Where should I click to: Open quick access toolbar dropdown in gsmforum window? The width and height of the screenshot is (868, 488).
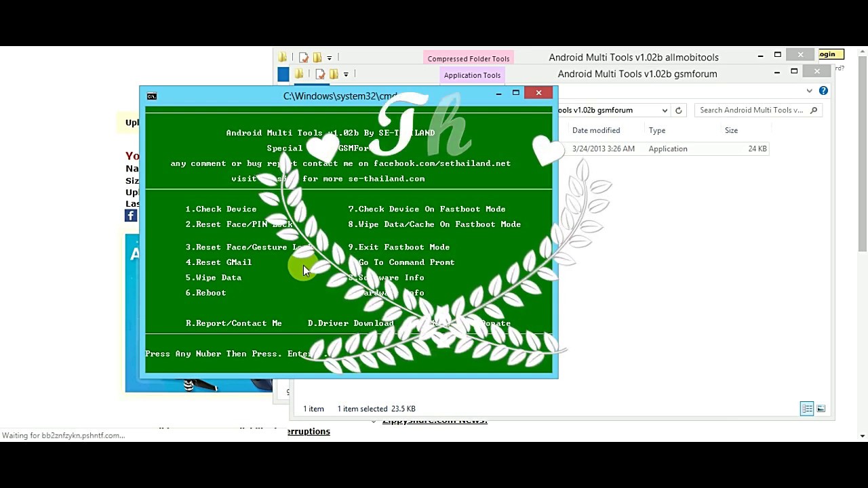(x=346, y=74)
